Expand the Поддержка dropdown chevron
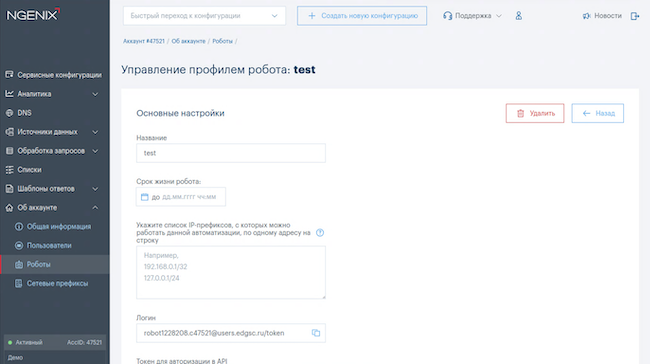This screenshot has width=650, height=364. coord(499,16)
